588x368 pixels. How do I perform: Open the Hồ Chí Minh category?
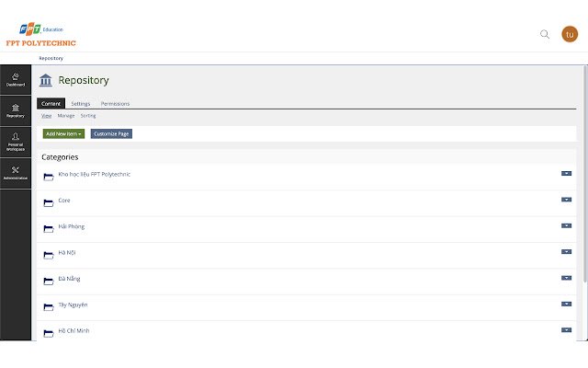[x=73, y=331]
